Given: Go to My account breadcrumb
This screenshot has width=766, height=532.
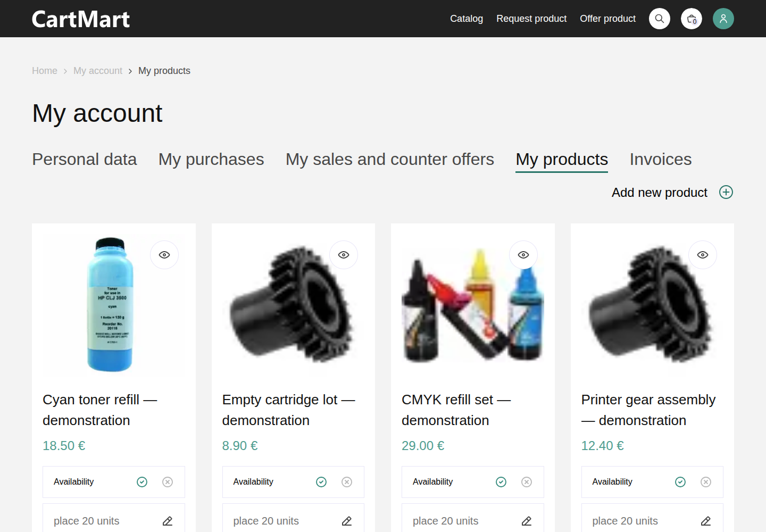Looking at the screenshot, I should 98,71.
